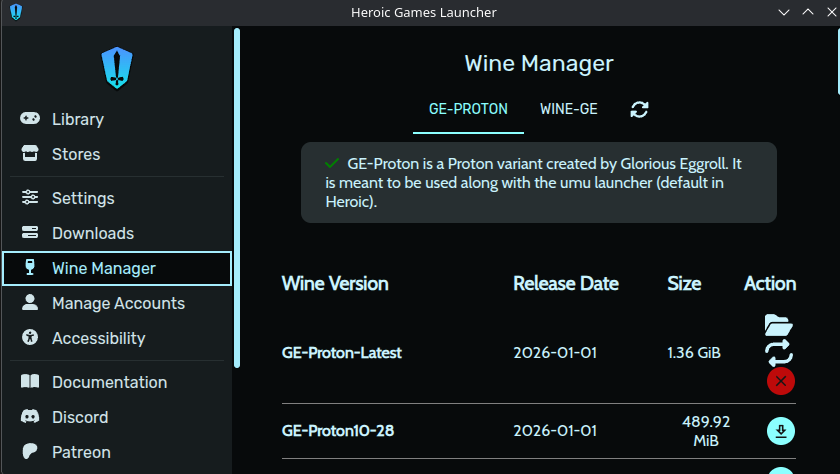Click the Patreon logo icon

point(30,452)
